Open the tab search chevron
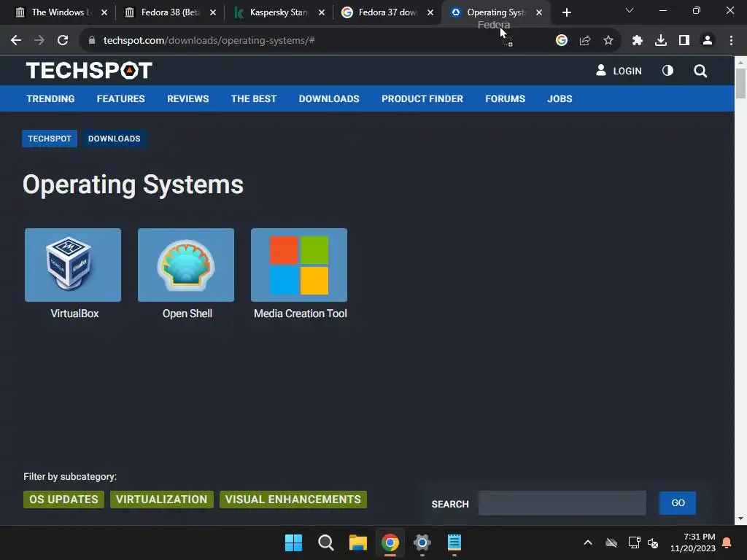This screenshot has width=747, height=560. [x=630, y=10]
